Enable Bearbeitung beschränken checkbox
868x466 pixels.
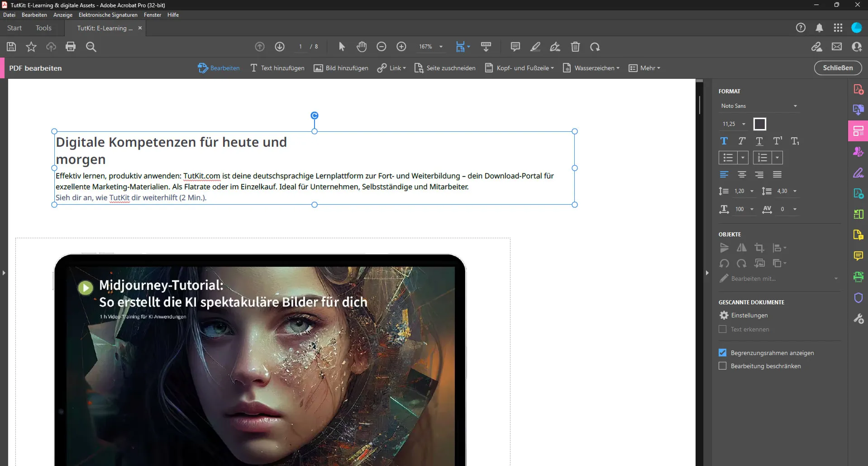[723, 366]
